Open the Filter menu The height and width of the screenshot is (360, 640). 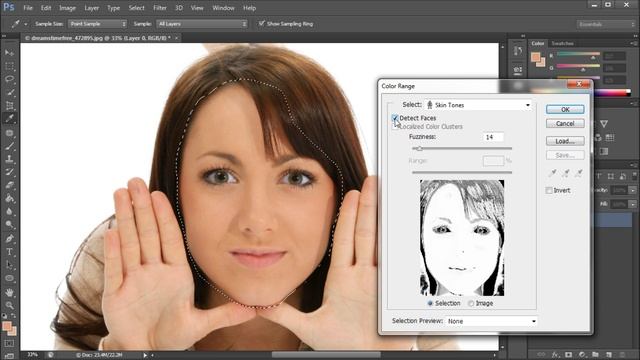click(x=160, y=8)
